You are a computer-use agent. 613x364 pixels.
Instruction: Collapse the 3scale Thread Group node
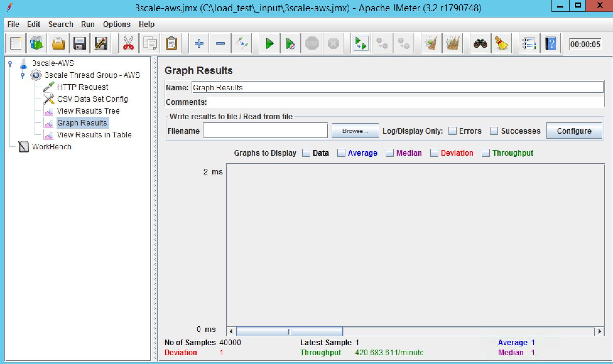(x=23, y=75)
